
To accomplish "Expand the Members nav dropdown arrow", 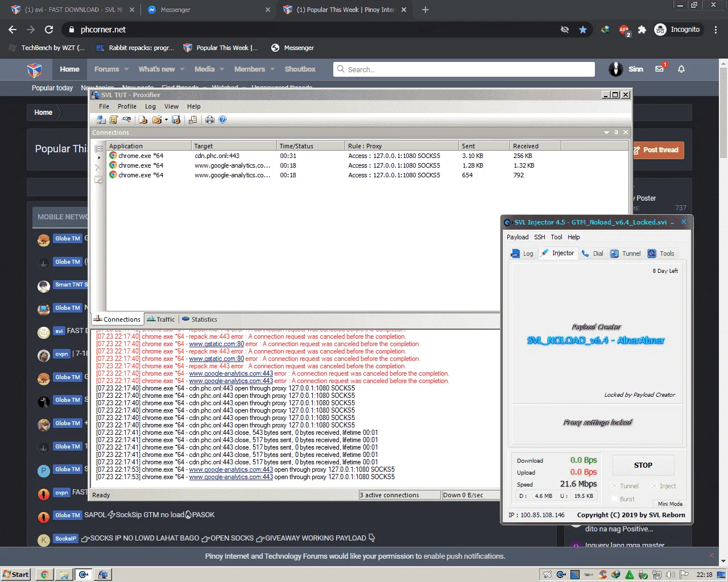I will point(272,69).
